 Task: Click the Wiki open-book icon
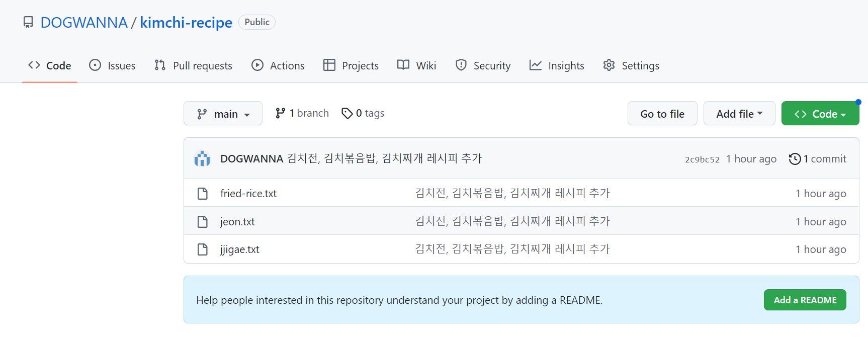point(403,65)
